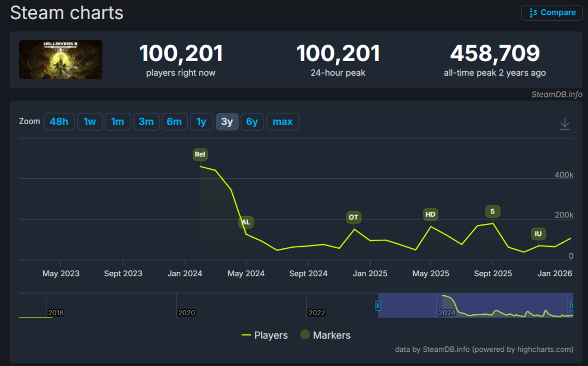Click the Compare button

point(552,13)
